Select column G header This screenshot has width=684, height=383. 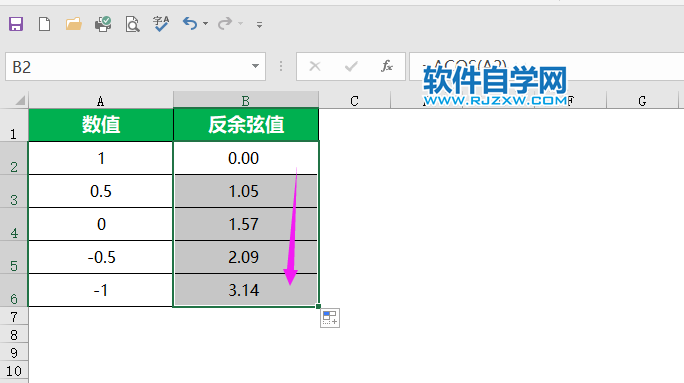(x=642, y=101)
